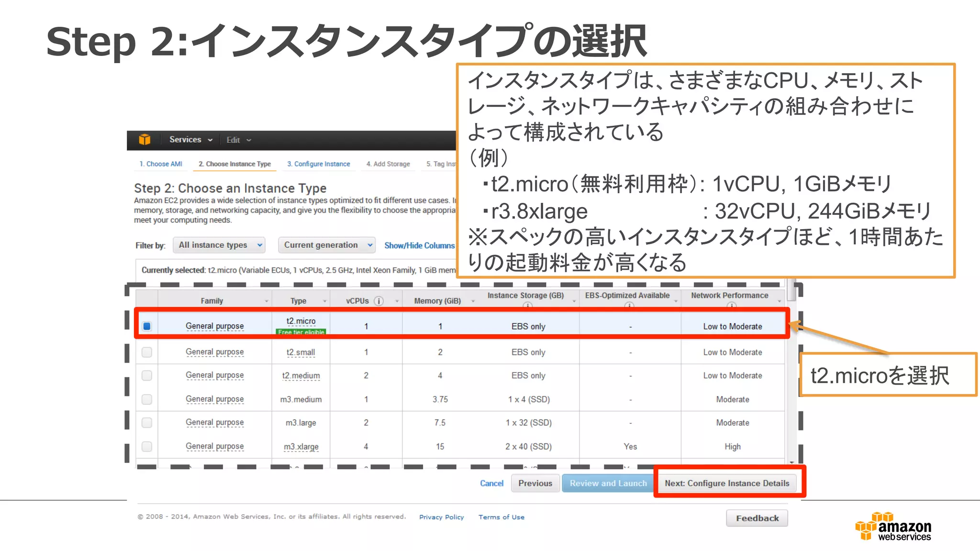Click the Previous button
Image resolution: width=980 pixels, height=551 pixels.
pos(535,483)
